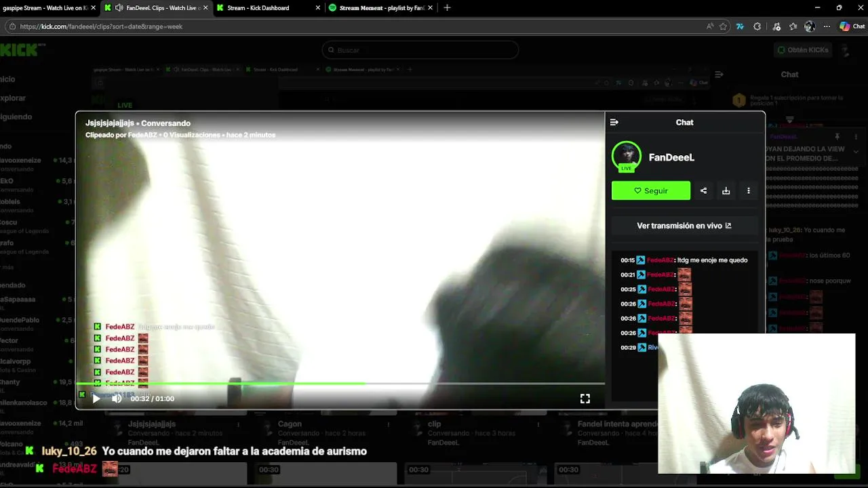Jump to 00:21 chat message timestamp

click(627, 274)
